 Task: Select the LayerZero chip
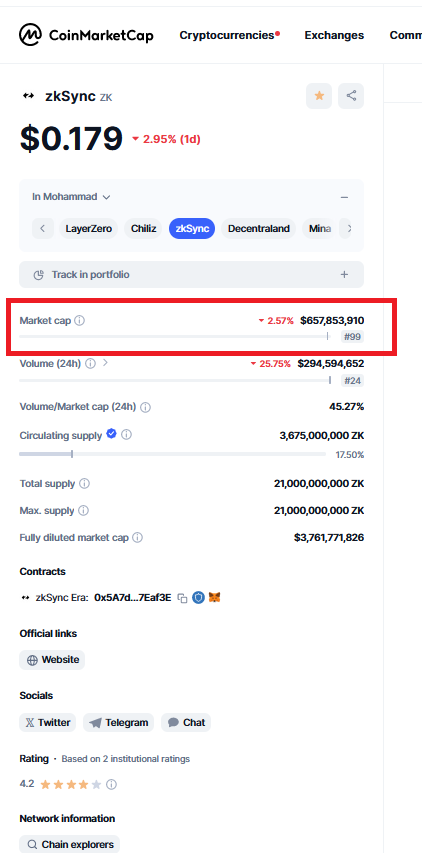(x=89, y=228)
